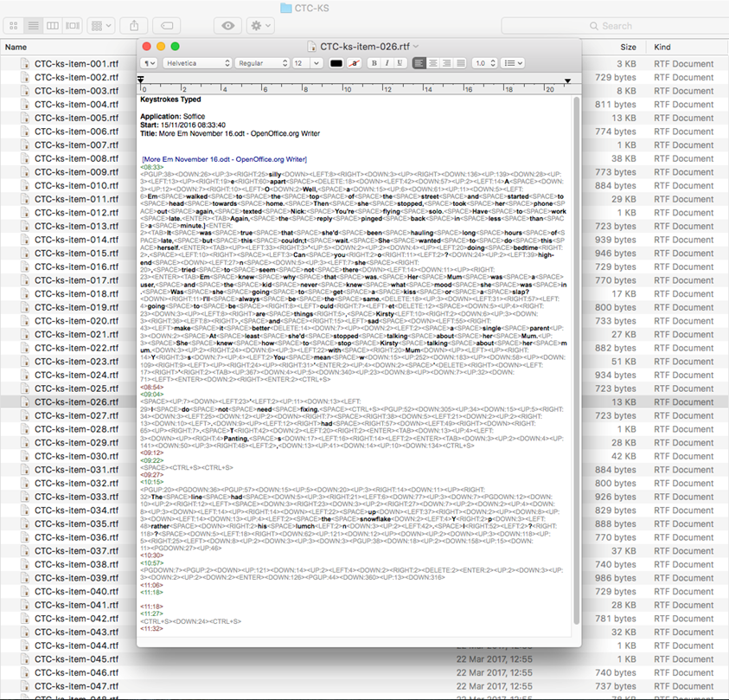Toggle italic text style
729x700 pixels.
pos(387,63)
